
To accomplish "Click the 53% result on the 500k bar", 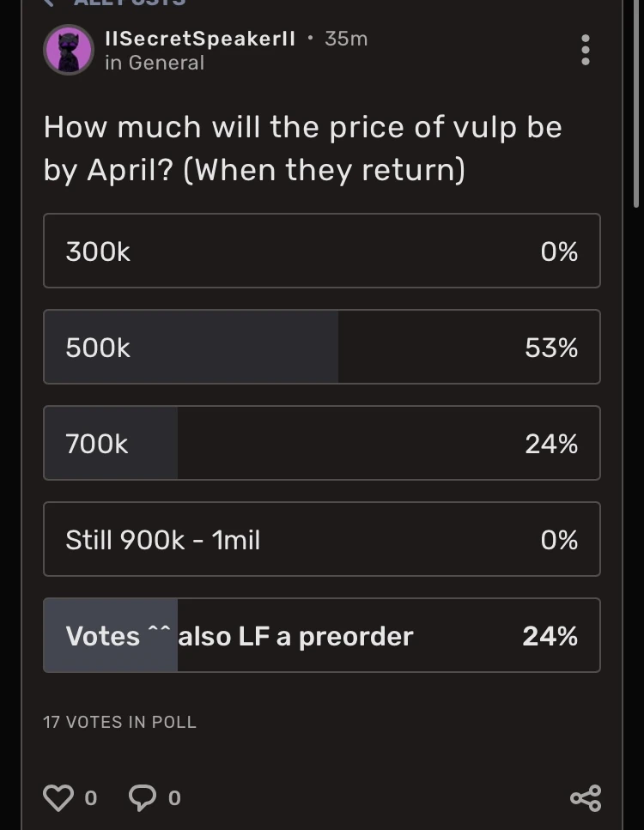I will (x=551, y=348).
